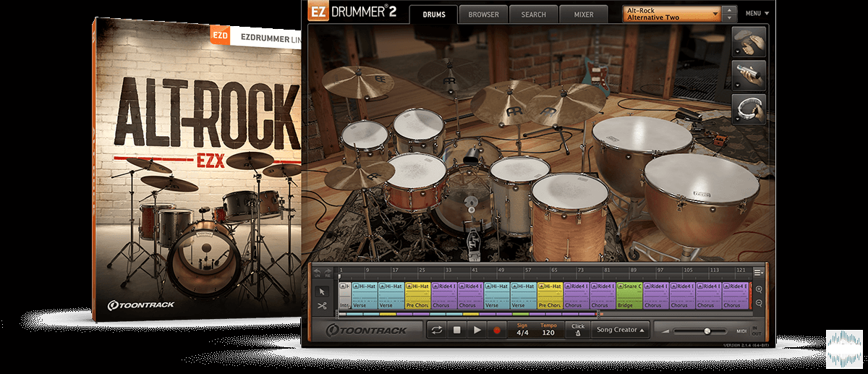Viewport: 868px width, 374px height.
Task: Open the tambourine instrument dropdown arrow
Action: click(x=737, y=119)
